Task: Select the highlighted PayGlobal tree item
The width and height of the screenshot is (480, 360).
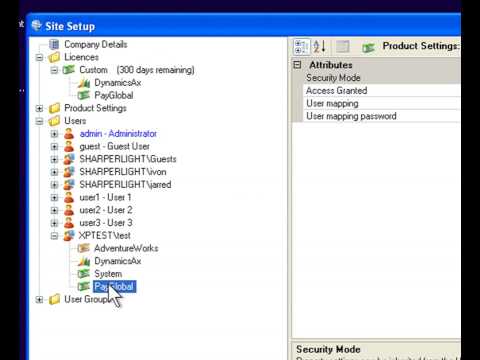Action: click(x=114, y=287)
